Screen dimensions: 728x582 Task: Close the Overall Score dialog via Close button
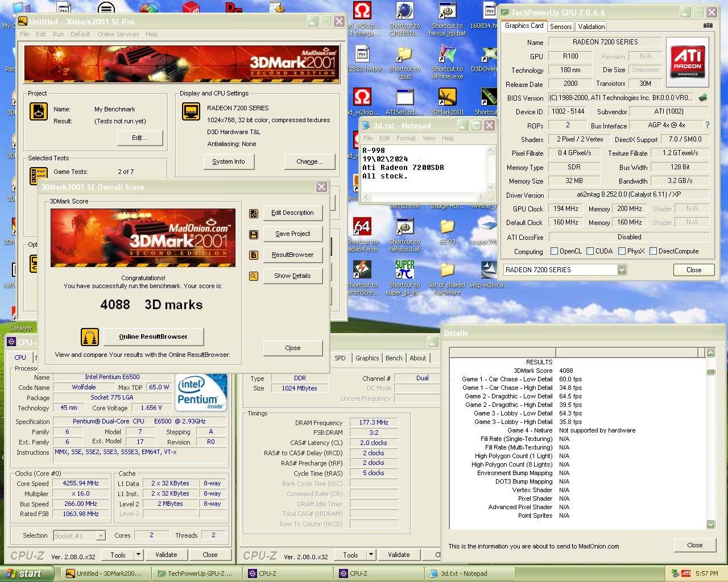293,348
